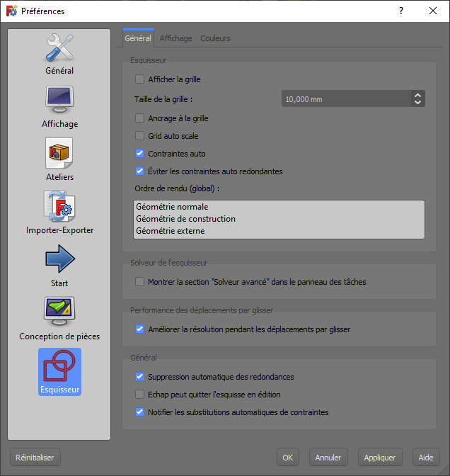Open the Général preferences section icon

[59, 48]
